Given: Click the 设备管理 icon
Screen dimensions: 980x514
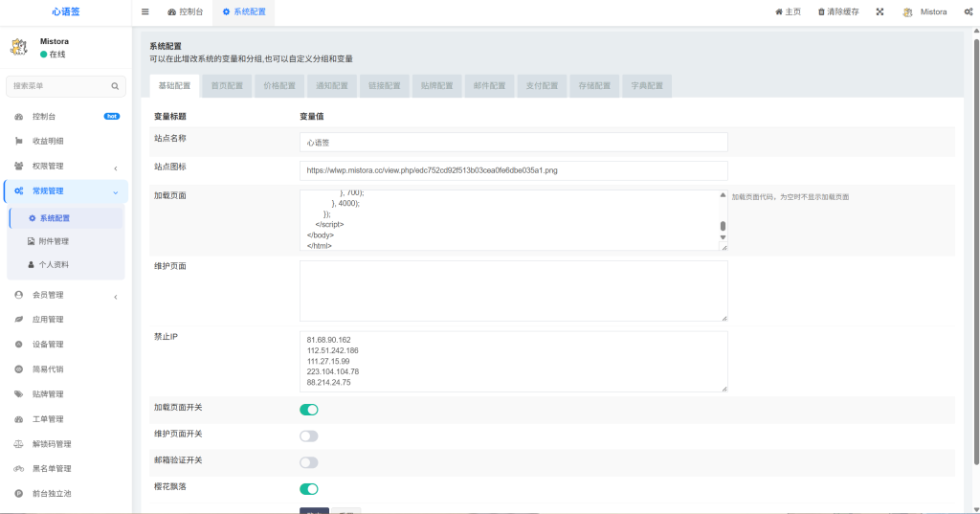Looking at the screenshot, I should tap(19, 345).
